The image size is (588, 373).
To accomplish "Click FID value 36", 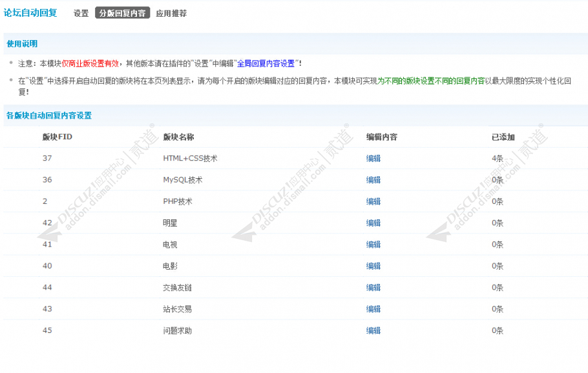I will (x=47, y=180).
